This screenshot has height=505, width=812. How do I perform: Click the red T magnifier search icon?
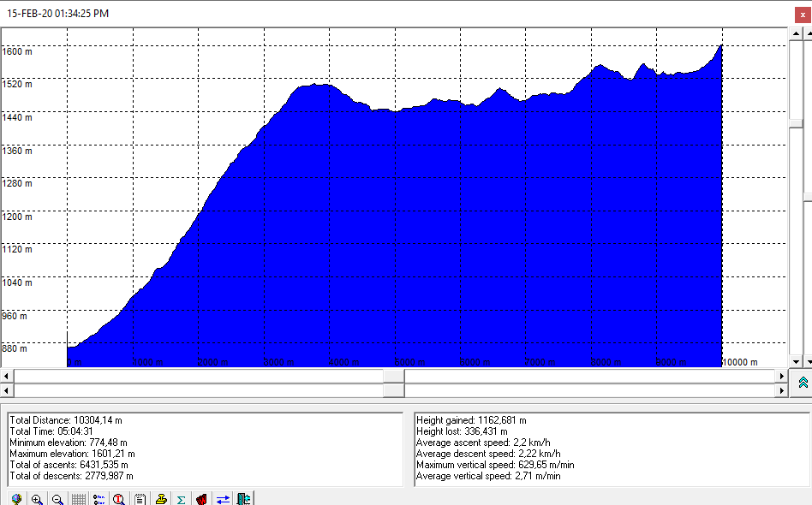coord(119,499)
